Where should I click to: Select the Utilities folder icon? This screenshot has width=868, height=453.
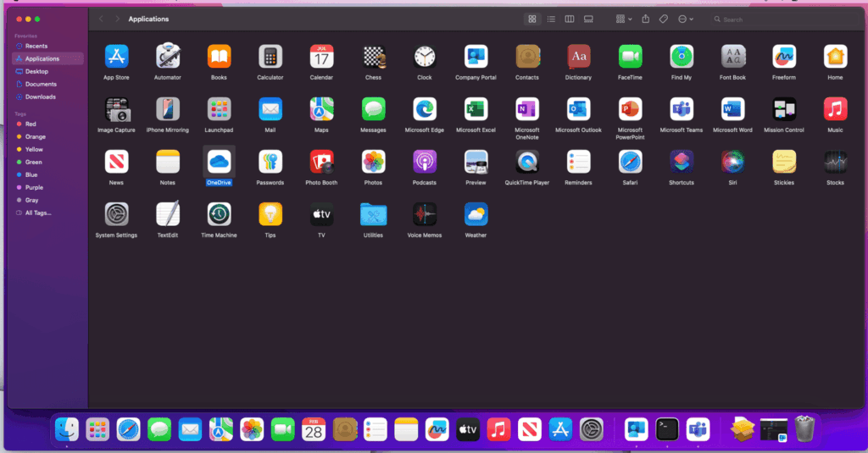pos(373,214)
